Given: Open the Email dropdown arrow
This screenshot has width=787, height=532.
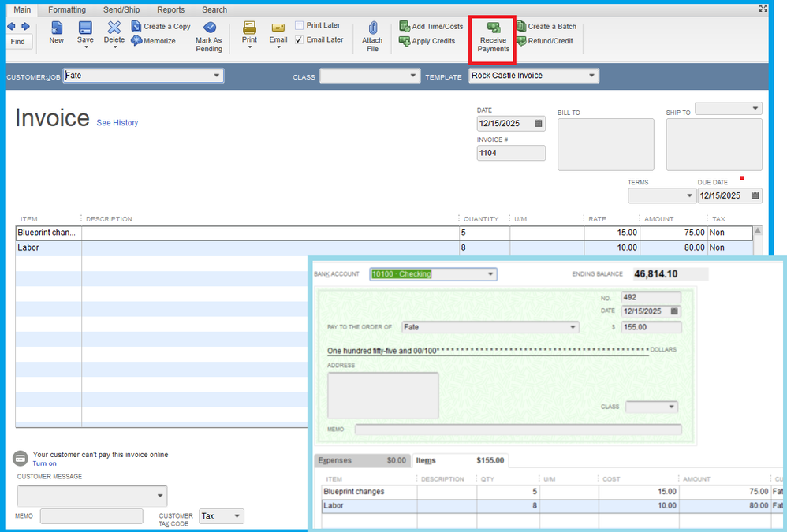Looking at the screenshot, I should point(278,47).
